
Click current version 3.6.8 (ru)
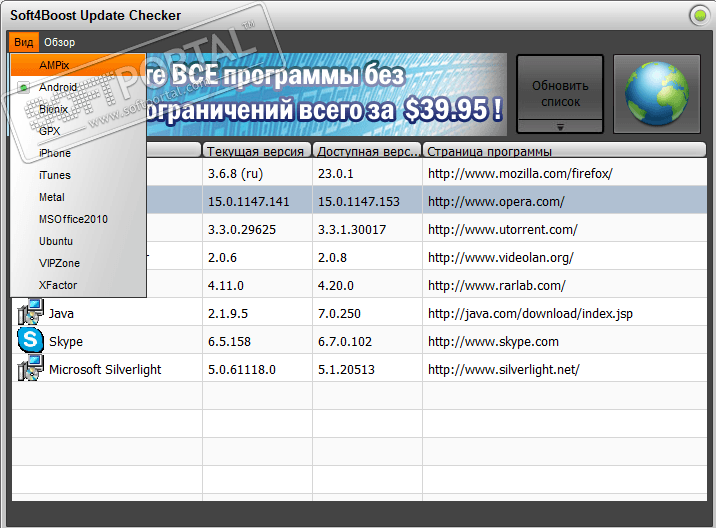(x=235, y=174)
